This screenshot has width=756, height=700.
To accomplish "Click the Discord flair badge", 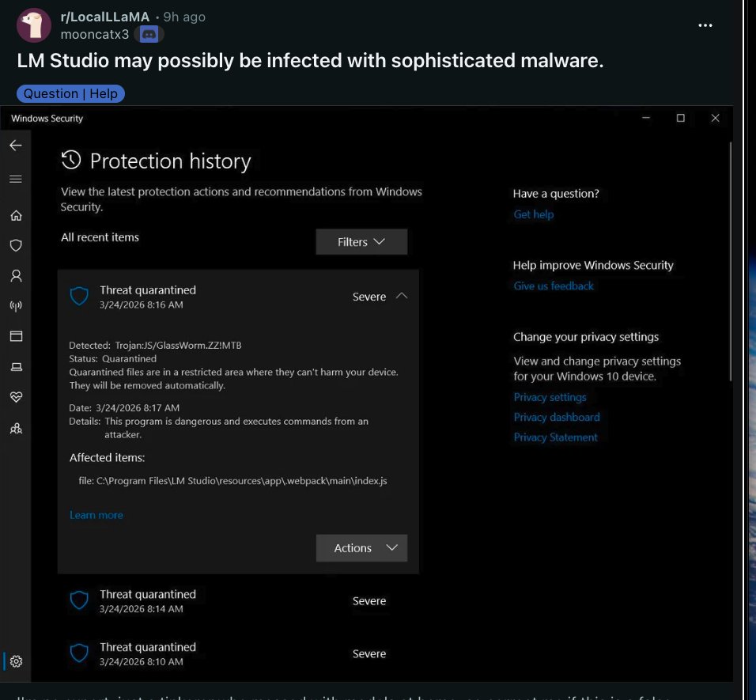I will (149, 35).
